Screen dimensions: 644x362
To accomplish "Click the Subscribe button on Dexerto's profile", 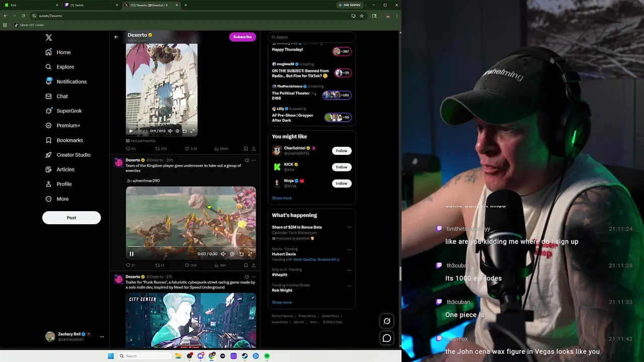I will pos(243,37).
